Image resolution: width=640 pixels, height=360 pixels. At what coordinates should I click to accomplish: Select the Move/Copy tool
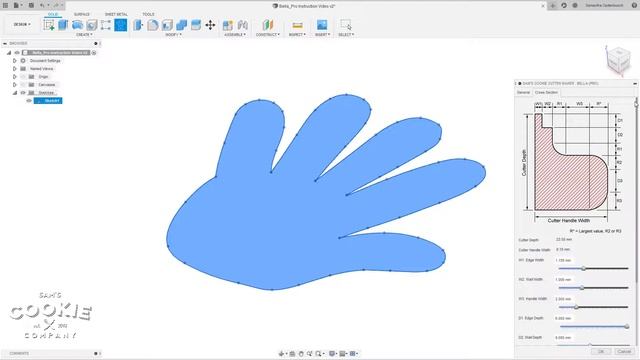pos(210,25)
